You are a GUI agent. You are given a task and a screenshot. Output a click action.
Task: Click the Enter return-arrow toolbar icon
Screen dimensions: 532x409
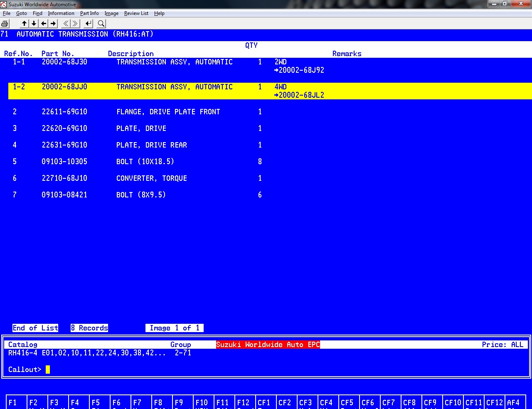(x=89, y=24)
